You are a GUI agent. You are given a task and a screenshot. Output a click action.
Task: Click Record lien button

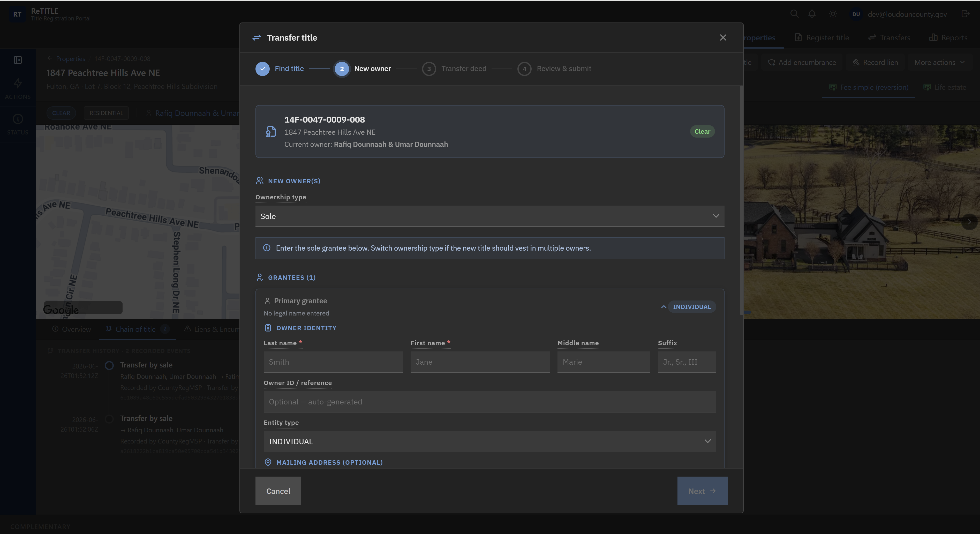tap(875, 62)
